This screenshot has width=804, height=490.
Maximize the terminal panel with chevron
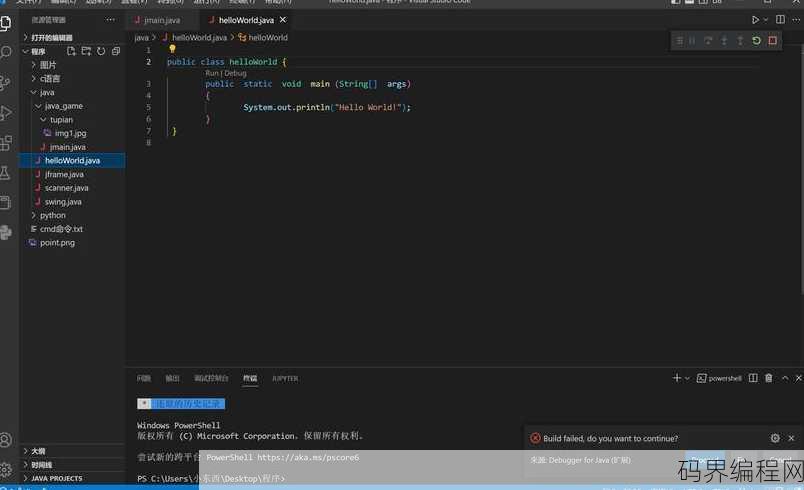[785, 378]
